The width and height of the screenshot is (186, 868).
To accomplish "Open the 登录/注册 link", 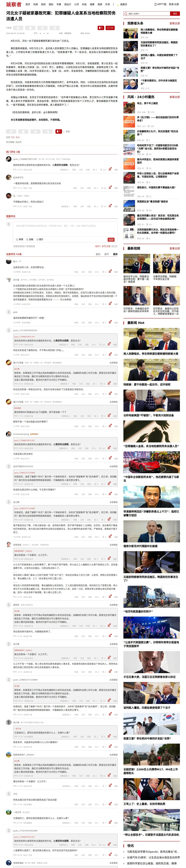I will coord(174,4).
